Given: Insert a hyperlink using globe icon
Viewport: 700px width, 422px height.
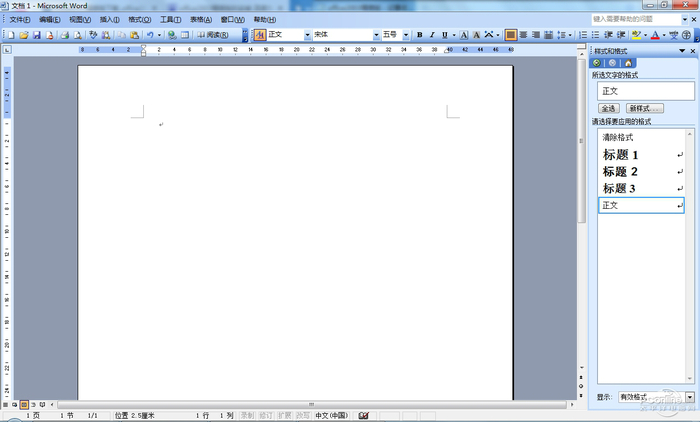Looking at the screenshot, I should [x=172, y=35].
